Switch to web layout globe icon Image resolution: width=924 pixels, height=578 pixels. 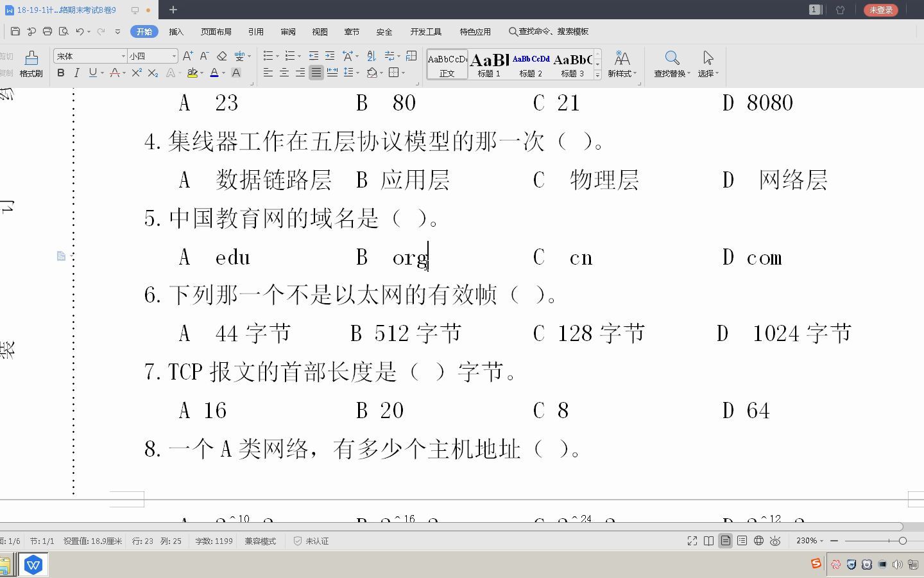759,541
